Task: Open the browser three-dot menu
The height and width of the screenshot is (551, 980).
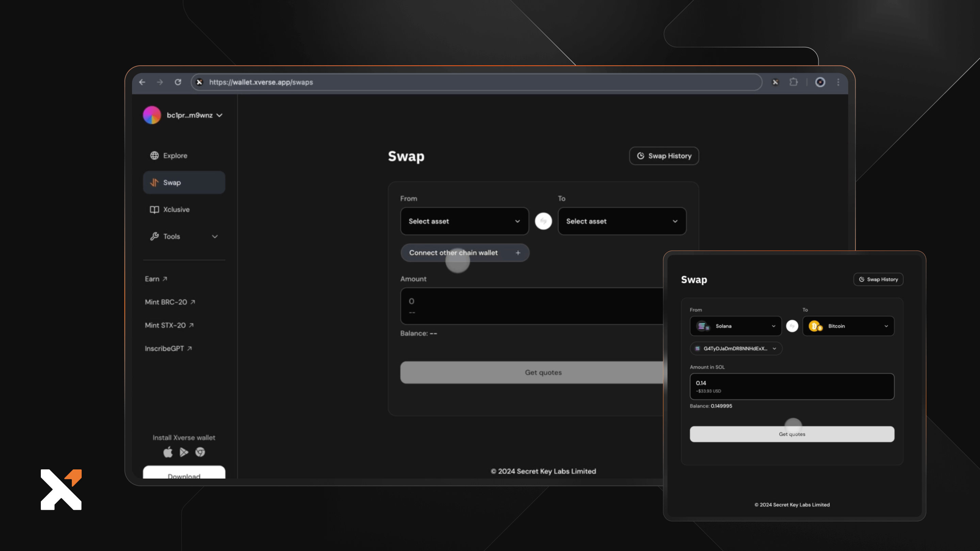Action: click(838, 82)
